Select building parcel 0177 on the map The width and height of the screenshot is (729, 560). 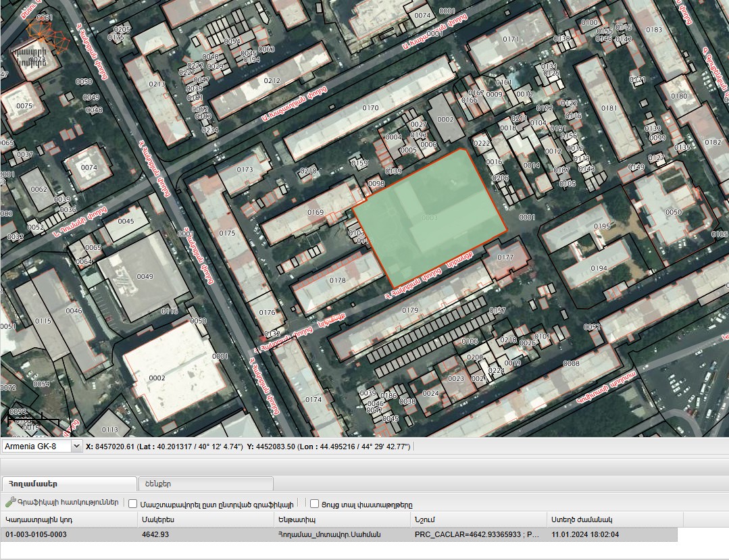pyautogui.click(x=505, y=257)
